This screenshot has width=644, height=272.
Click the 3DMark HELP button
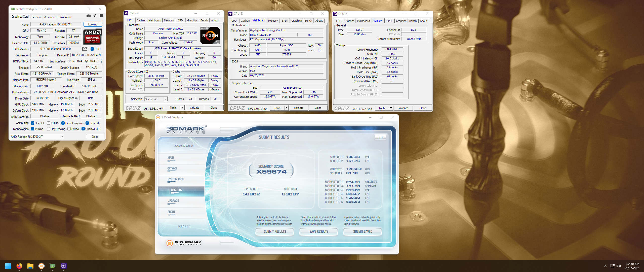tap(380, 137)
